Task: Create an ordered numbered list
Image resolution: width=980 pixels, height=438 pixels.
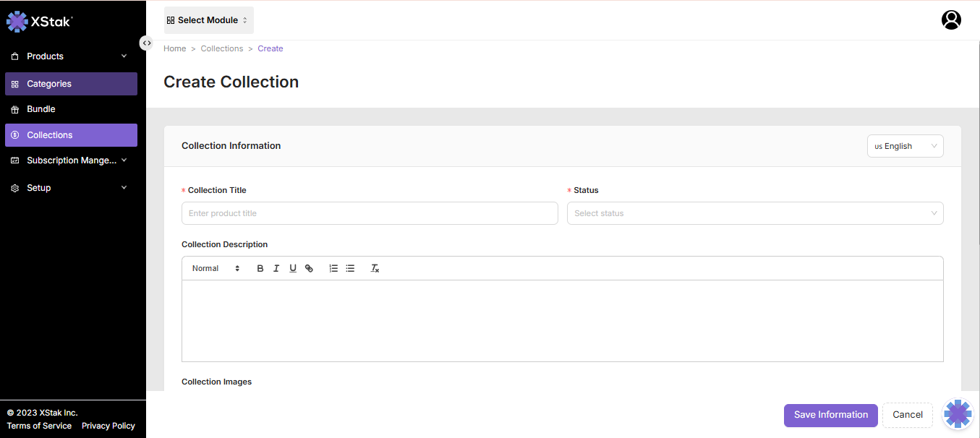Action: [x=333, y=268]
